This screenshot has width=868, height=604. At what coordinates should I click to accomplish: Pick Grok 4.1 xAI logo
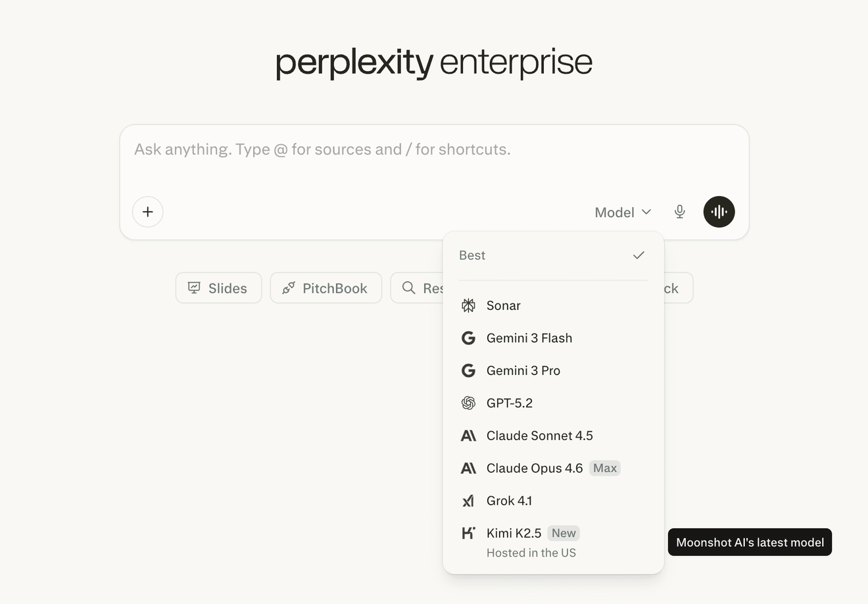pos(468,501)
